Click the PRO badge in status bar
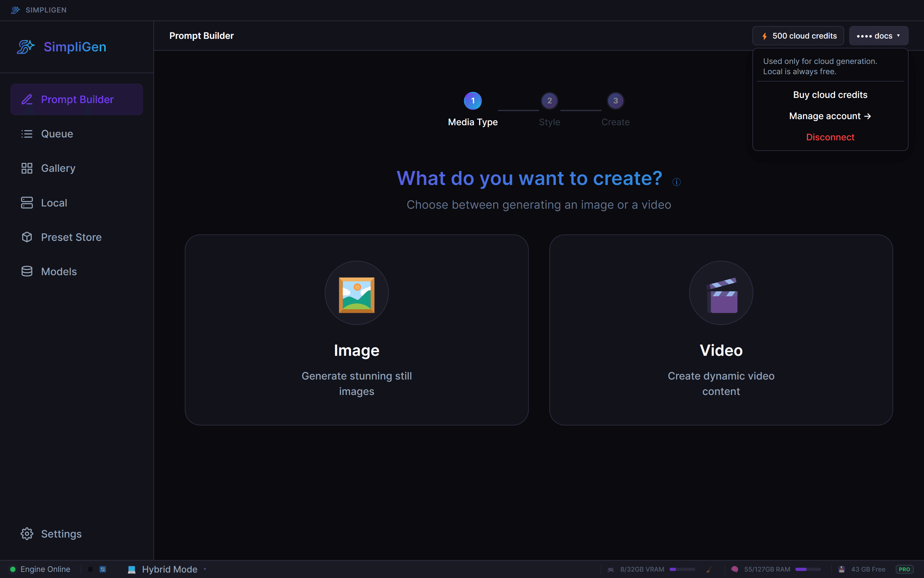 [x=904, y=569]
